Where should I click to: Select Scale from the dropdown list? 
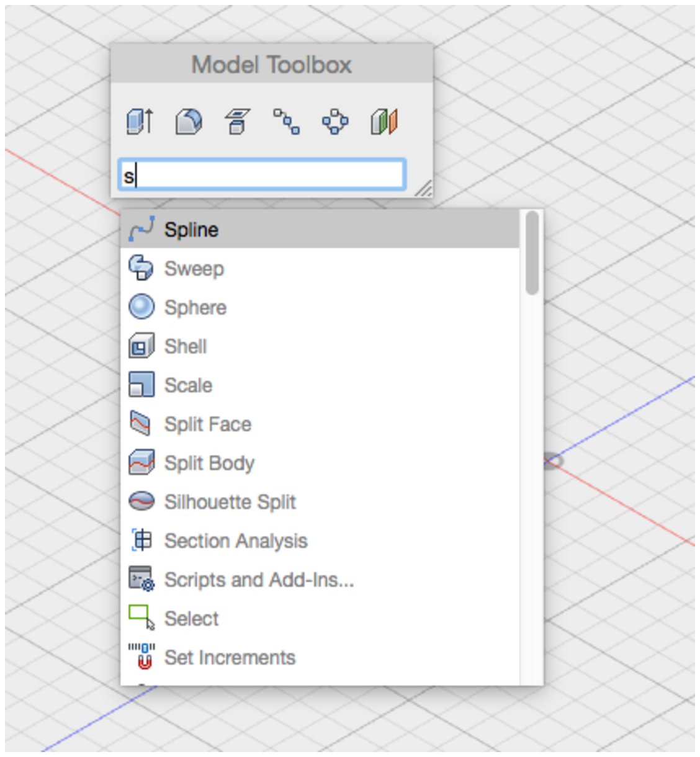[x=320, y=385]
